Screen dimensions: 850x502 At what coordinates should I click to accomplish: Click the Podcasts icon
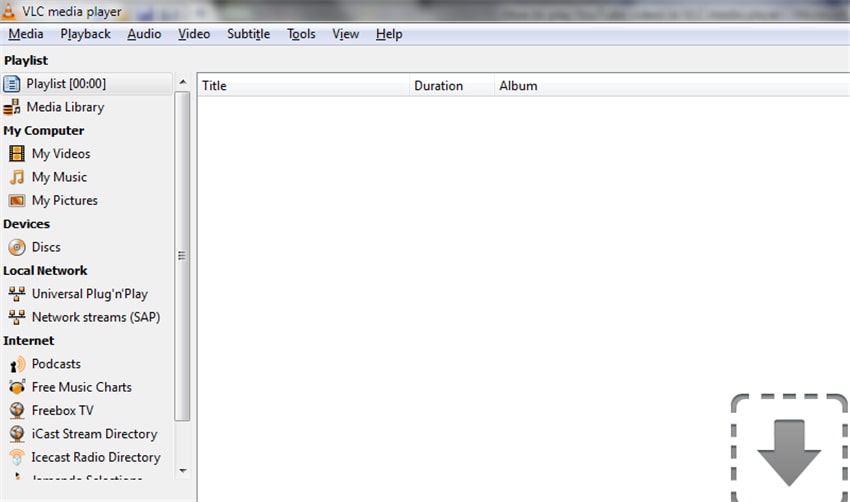pyautogui.click(x=17, y=364)
